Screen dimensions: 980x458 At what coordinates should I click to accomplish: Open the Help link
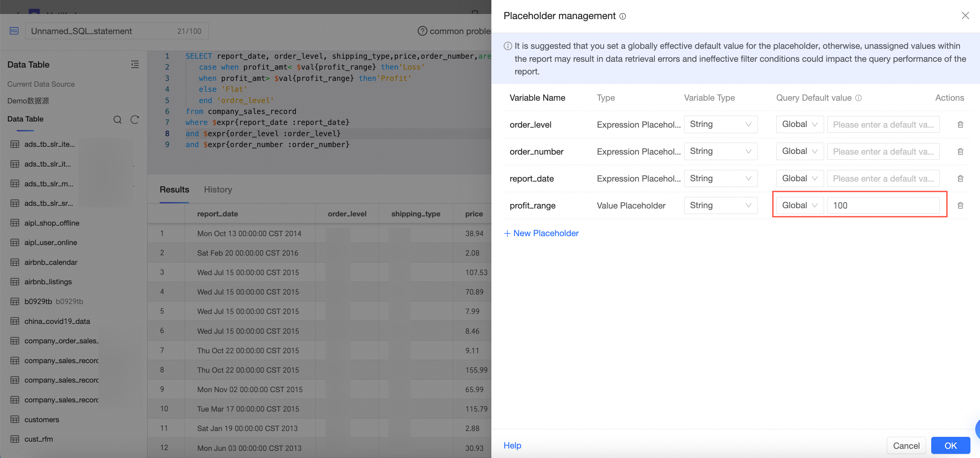coord(512,445)
